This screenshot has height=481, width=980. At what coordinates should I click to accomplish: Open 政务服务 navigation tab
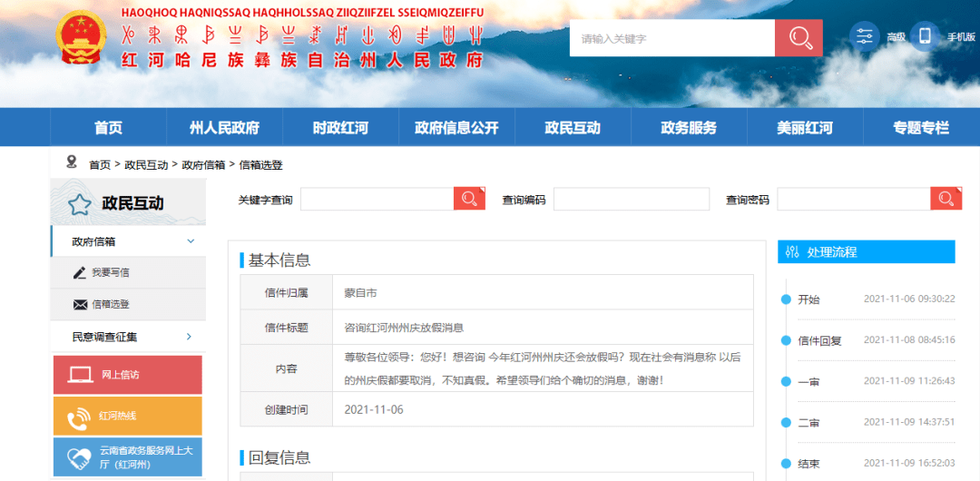click(689, 128)
